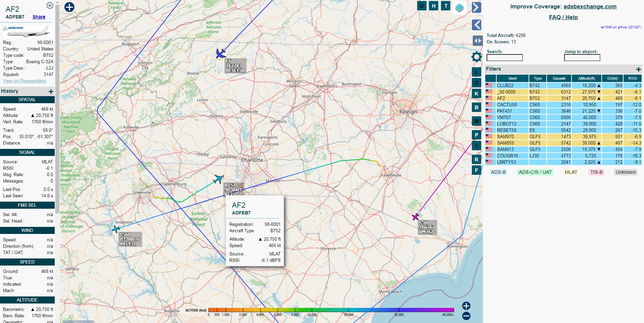Select the SAM970 row

point(563,136)
